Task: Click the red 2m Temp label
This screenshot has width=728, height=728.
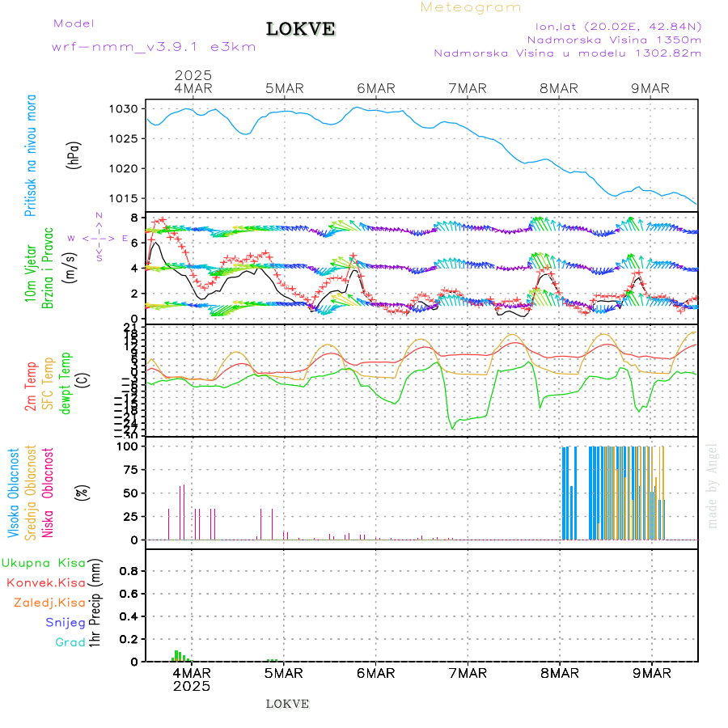Action: point(31,387)
